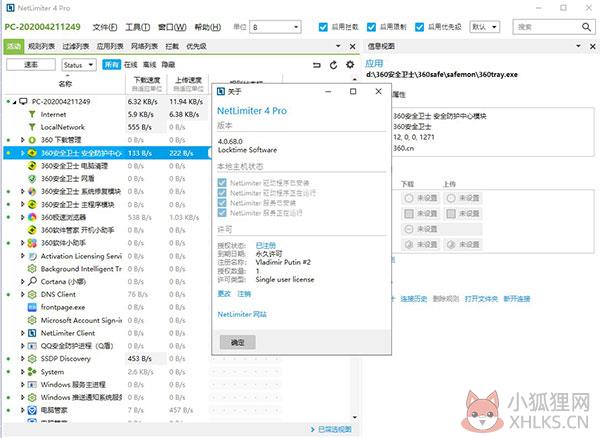
Task: Toggle the 启用优先级 checkbox
Action: 419,27
